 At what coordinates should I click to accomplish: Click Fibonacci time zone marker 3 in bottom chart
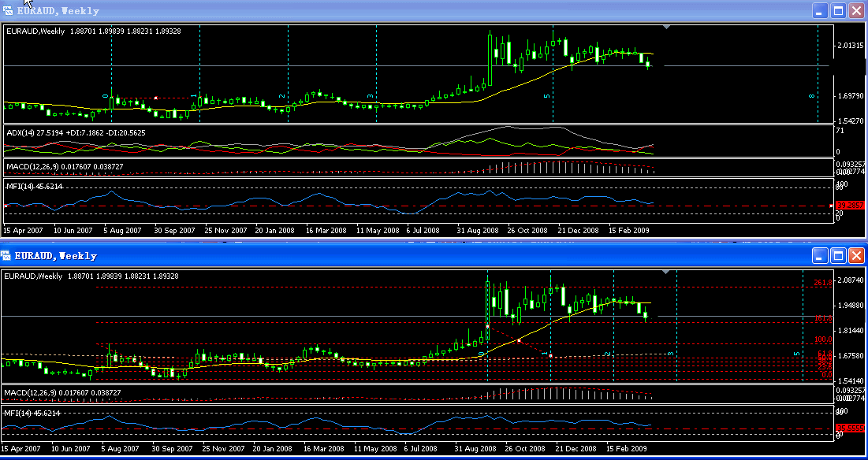click(x=671, y=354)
